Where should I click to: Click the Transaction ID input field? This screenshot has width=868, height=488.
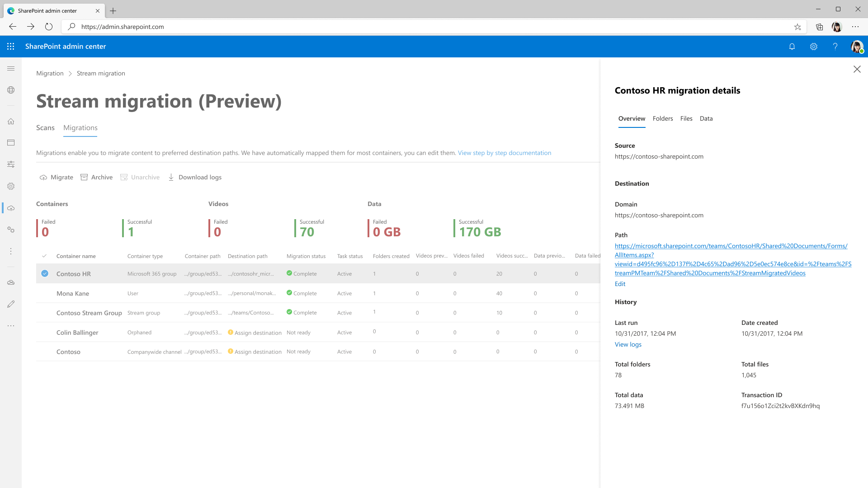(x=781, y=406)
